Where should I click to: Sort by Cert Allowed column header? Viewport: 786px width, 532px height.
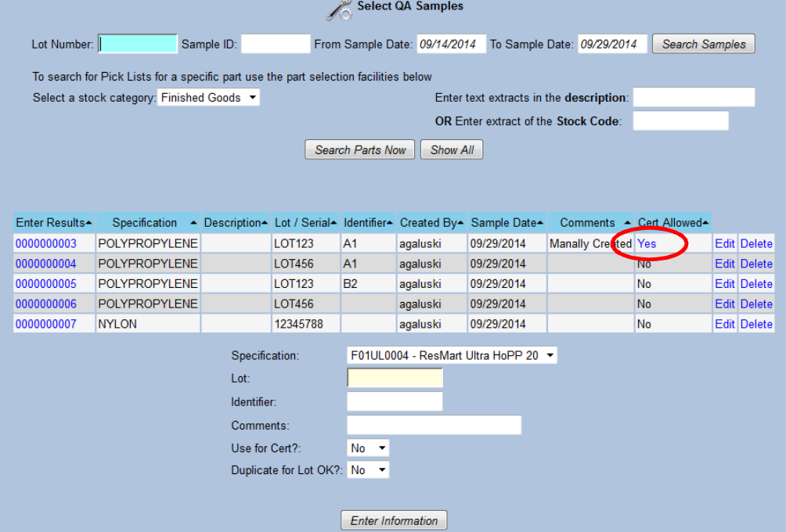click(672, 223)
